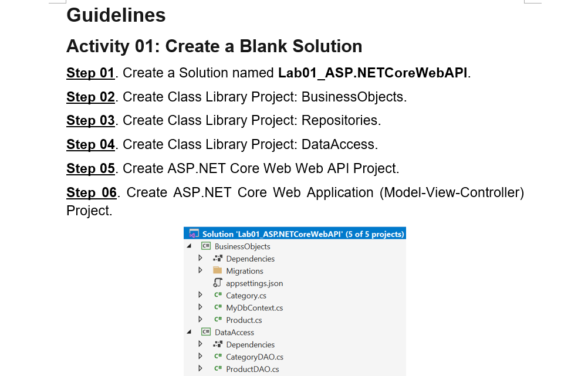This screenshot has height=376, width=588.
Task: Click "BusinessObjects" in the Step 02 sentence
Action: (x=352, y=97)
